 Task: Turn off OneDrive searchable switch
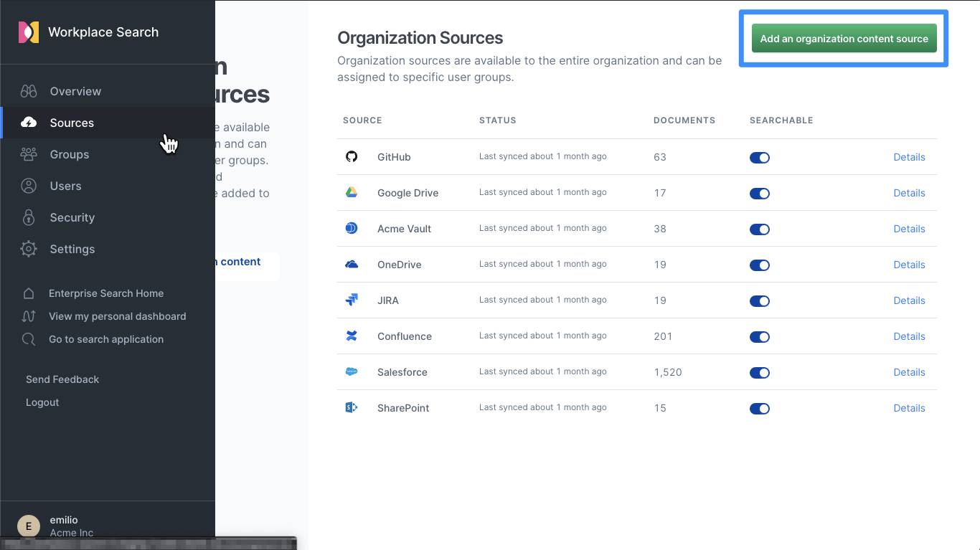pyautogui.click(x=760, y=265)
